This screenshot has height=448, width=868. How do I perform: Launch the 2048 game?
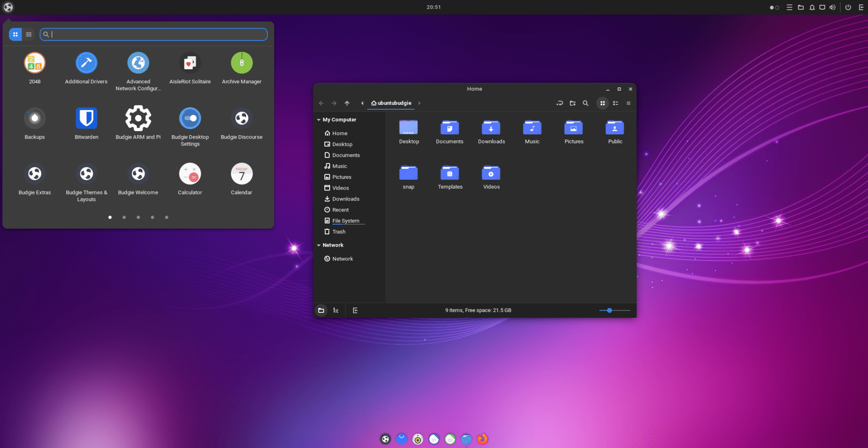pyautogui.click(x=35, y=62)
